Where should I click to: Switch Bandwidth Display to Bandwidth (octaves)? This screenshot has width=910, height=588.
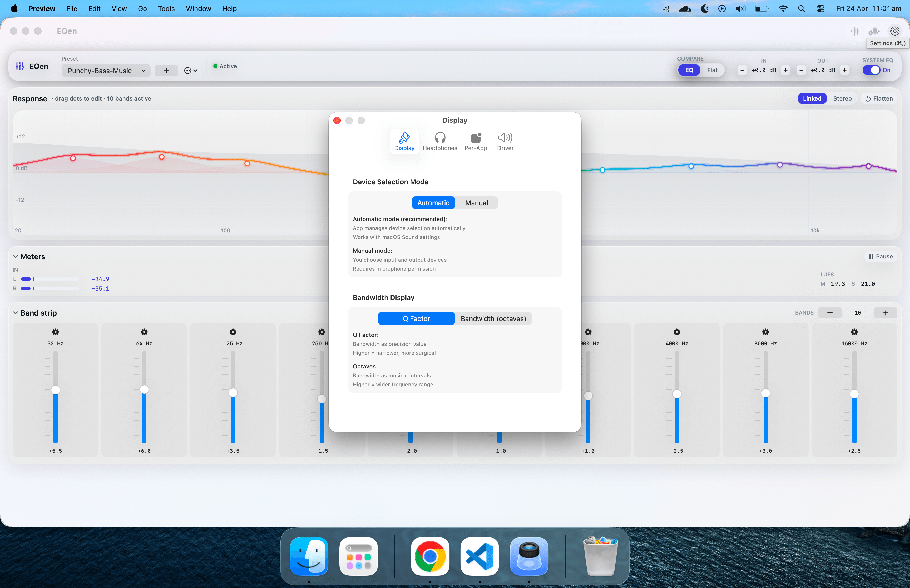tap(493, 318)
